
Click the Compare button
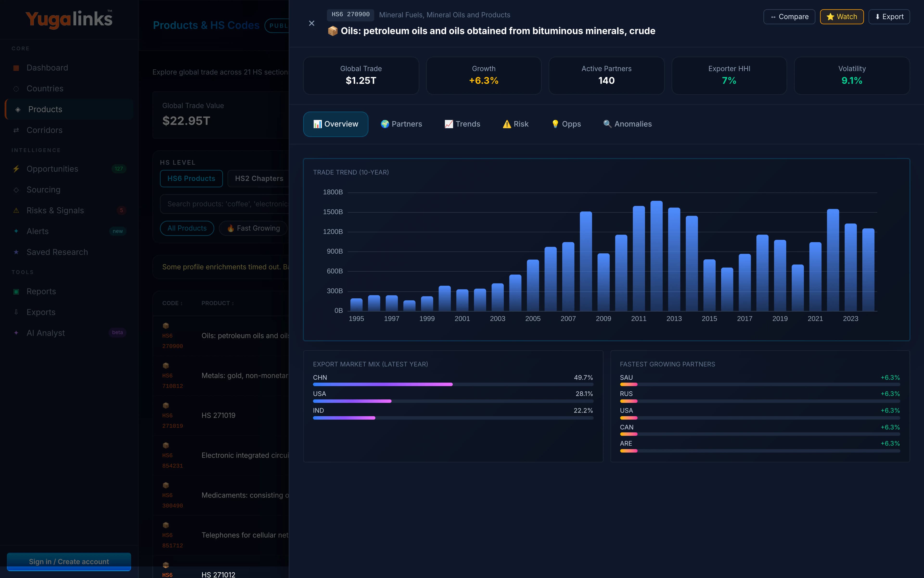[789, 17]
